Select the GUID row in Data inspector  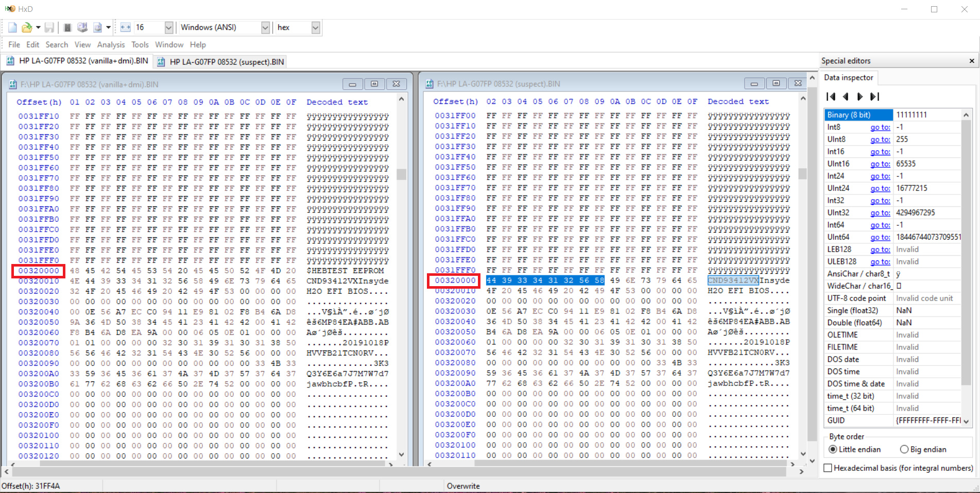pyautogui.click(x=892, y=420)
